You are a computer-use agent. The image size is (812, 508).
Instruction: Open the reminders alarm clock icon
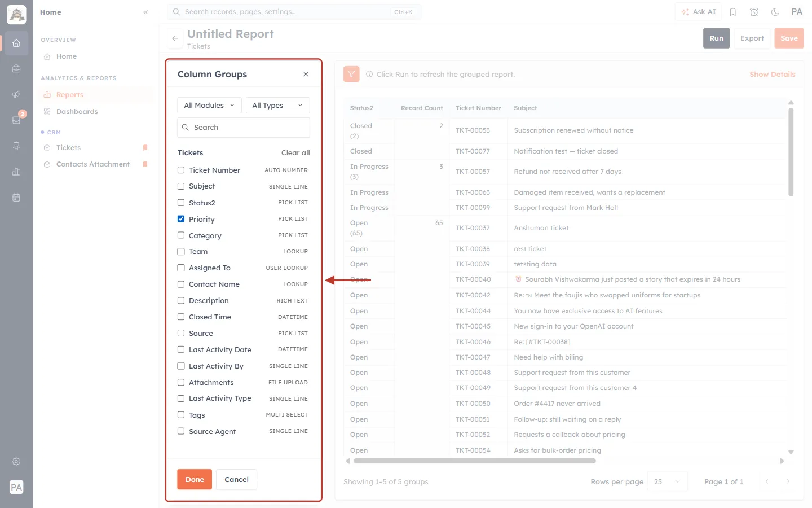pos(754,12)
